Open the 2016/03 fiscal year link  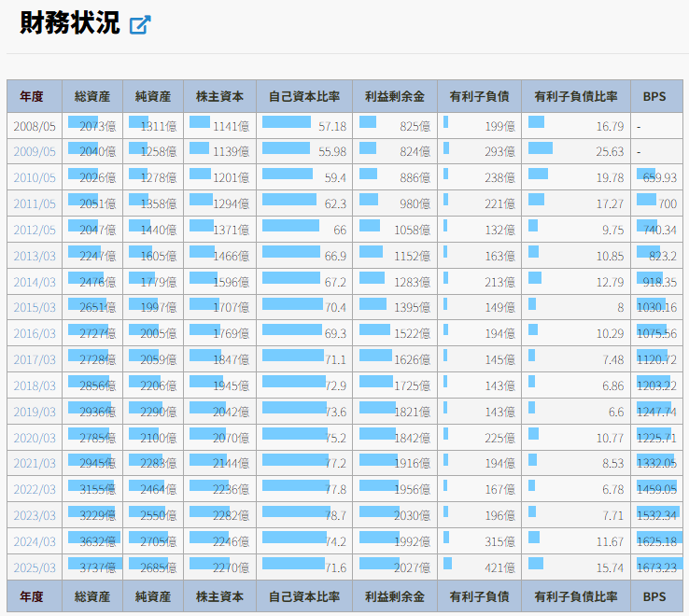35,333
